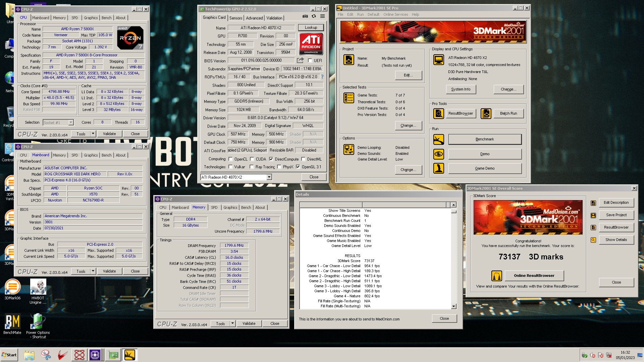The width and height of the screenshot is (644, 362).
Task: Click the Project icon in 3DMark2001
Action: (349, 60)
